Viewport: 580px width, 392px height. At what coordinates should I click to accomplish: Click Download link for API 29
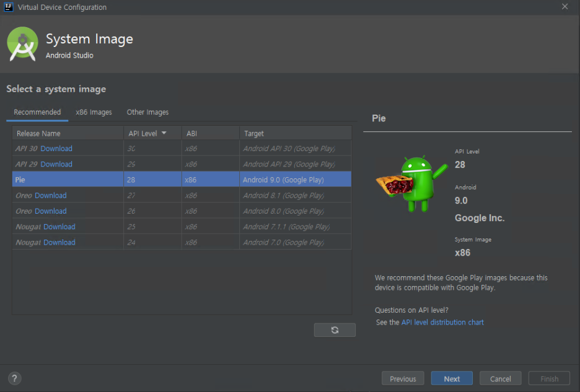pyautogui.click(x=56, y=164)
